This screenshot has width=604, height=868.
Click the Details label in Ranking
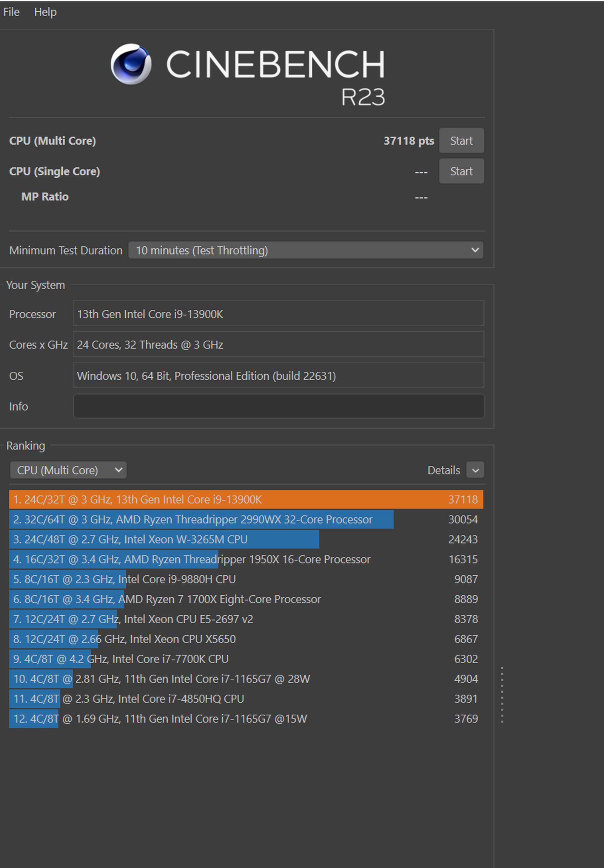coord(444,470)
